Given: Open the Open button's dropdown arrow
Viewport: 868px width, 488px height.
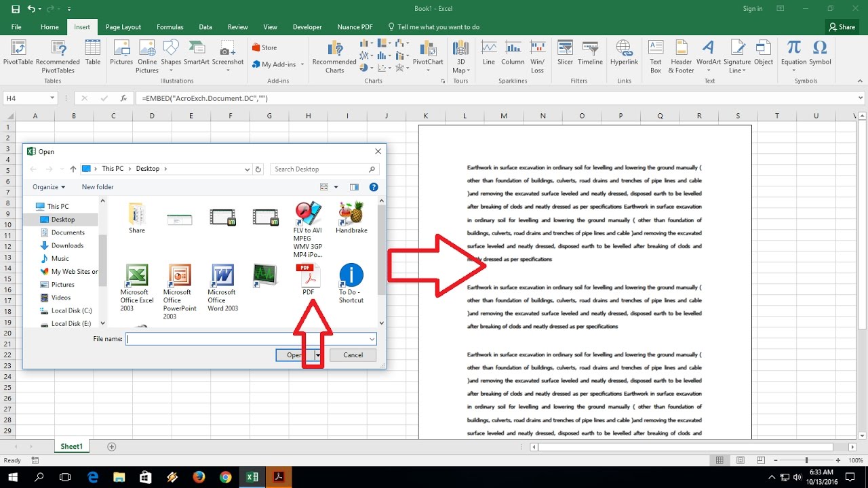Looking at the screenshot, I should coord(317,354).
